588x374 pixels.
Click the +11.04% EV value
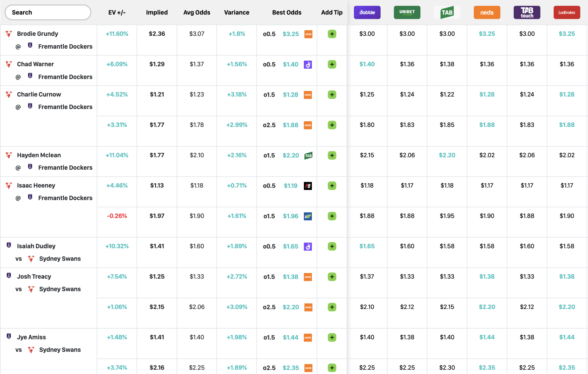[x=117, y=155]
